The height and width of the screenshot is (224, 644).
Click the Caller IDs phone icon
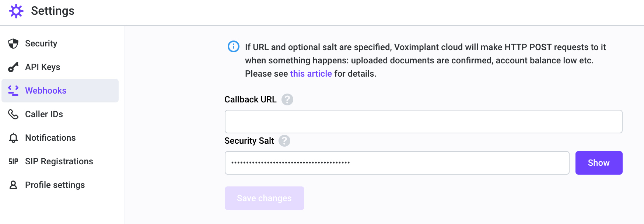[13, 114]
